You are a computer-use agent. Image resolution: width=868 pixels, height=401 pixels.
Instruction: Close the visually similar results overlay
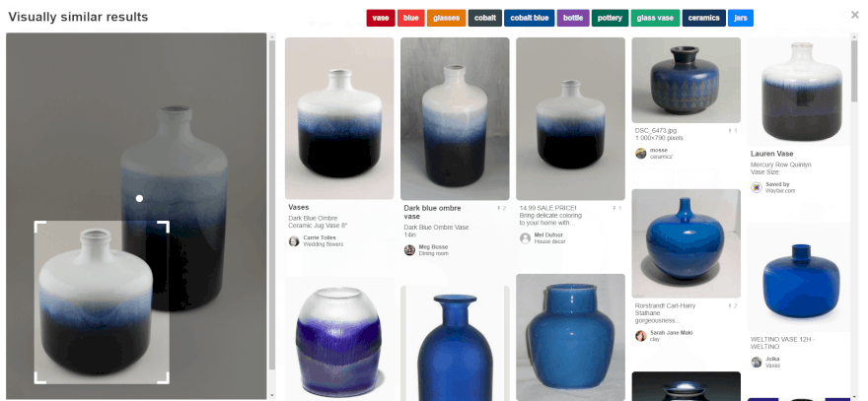[x=855, y=15]
